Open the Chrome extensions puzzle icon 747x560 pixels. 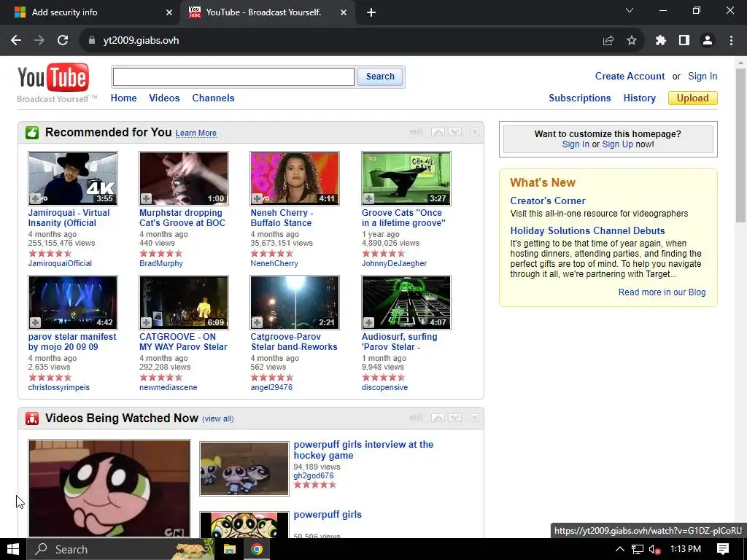tap(660, 41)
